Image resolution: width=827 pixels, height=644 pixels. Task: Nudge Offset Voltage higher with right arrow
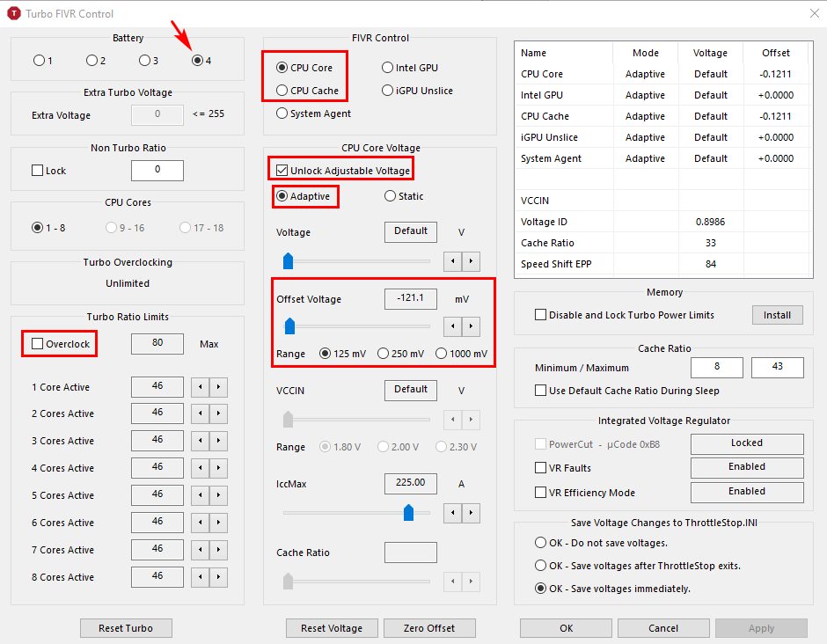pyautogui.click(x=471, y=326)
